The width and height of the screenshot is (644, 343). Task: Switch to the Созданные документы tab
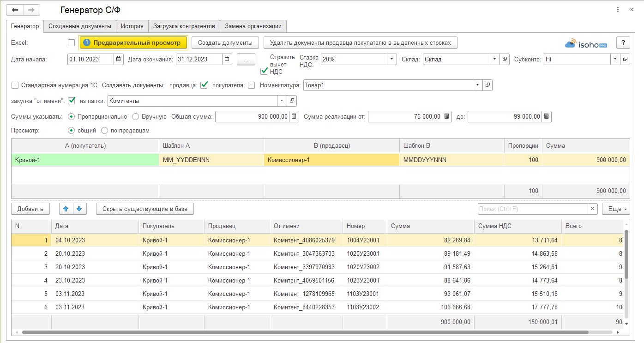[80, 26]
